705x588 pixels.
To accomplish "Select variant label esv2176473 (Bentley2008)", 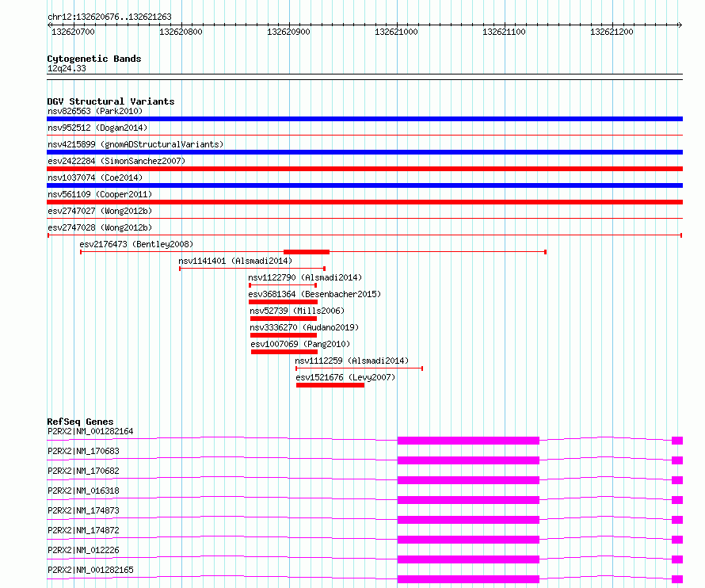I will click(136, 244).
